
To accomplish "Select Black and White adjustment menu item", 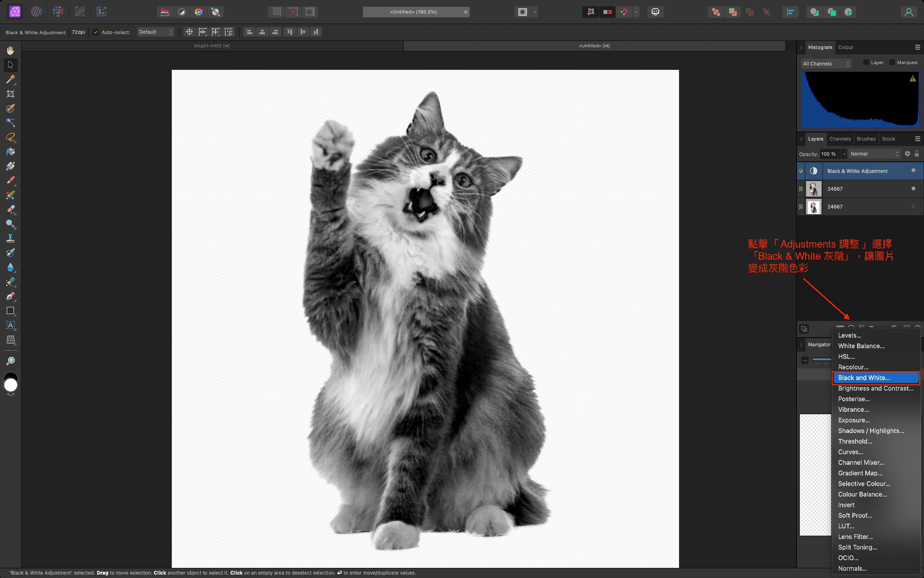I will 876,378.
